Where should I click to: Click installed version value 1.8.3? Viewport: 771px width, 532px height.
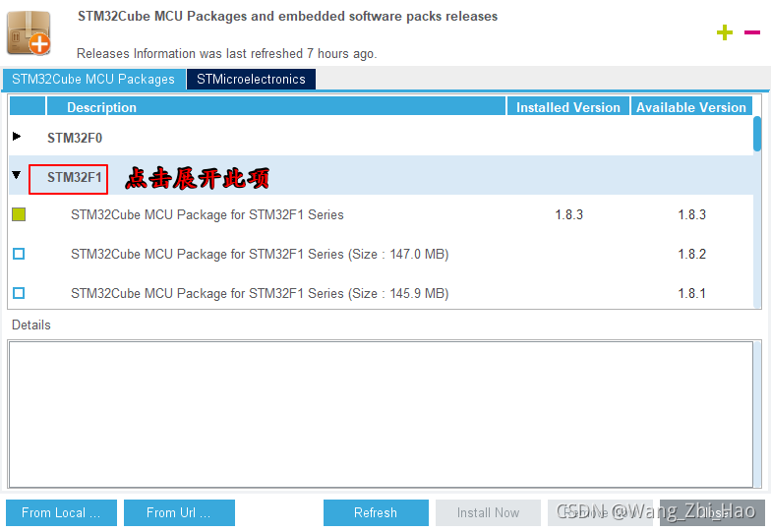(568, 214)
